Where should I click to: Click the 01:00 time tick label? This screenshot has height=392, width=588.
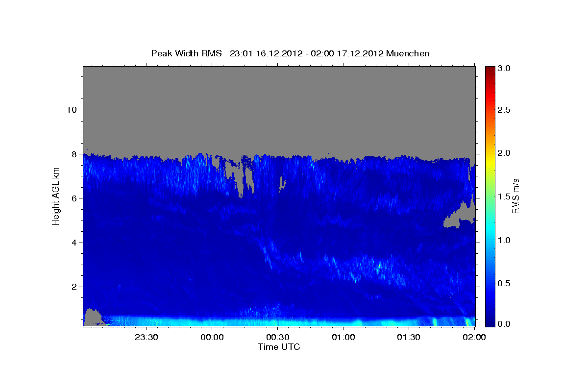click(343, 337)
